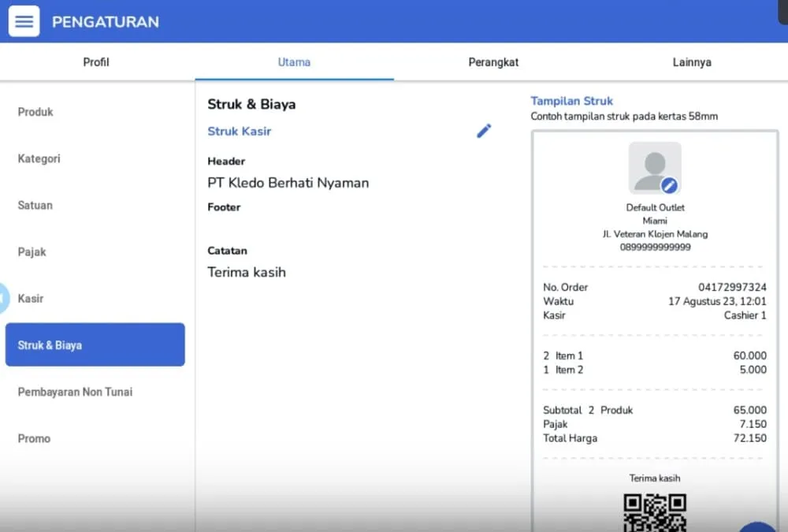The image size is (788, 532).
Task: Open the Perangkat tab
Action: coord(493,62)
